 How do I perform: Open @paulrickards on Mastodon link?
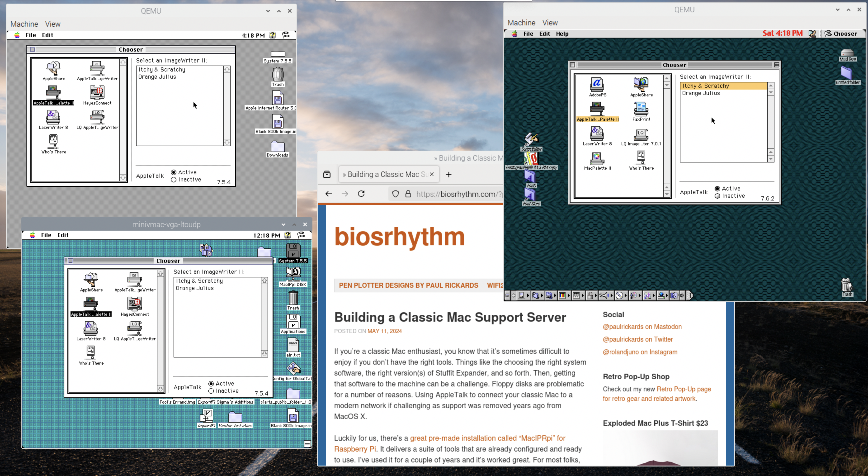click(642, 326)
